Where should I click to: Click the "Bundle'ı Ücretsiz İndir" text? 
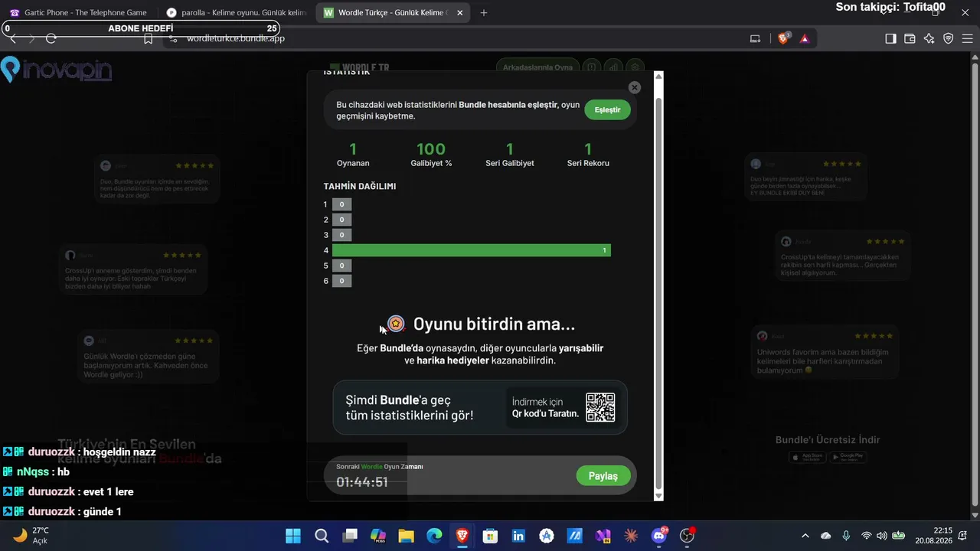[x=828, y=440]
